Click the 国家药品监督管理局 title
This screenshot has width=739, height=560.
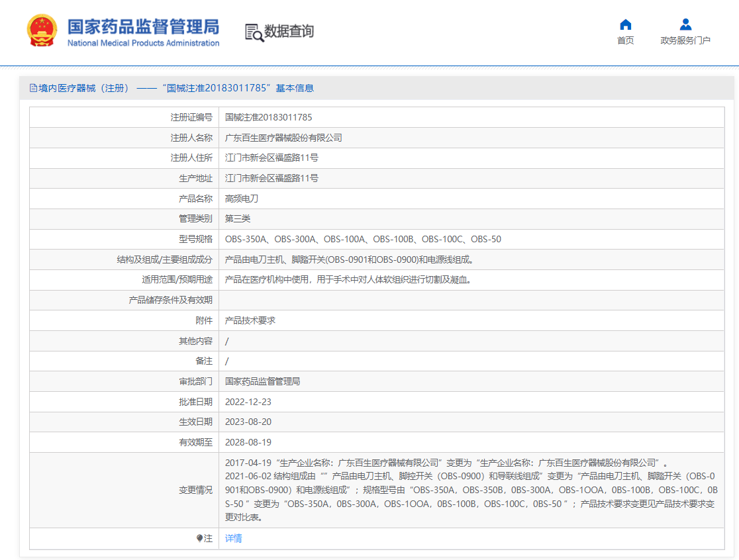(x=143, y=27)
